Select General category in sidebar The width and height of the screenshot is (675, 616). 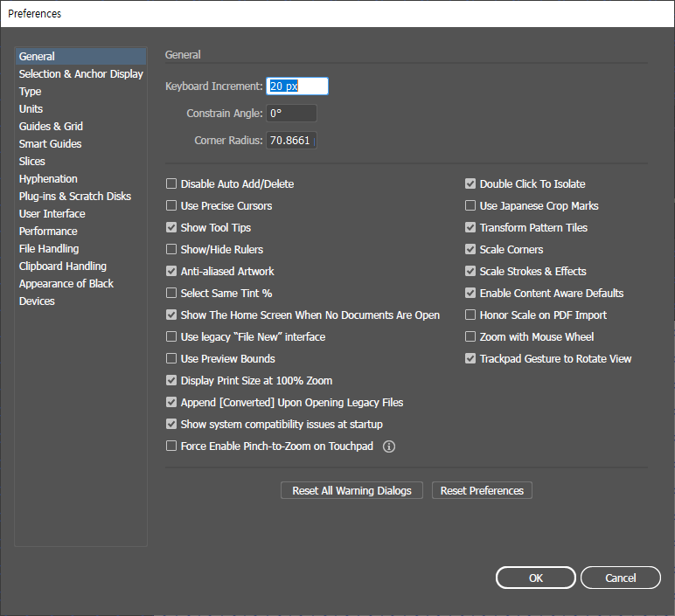[x=81, y=56]
